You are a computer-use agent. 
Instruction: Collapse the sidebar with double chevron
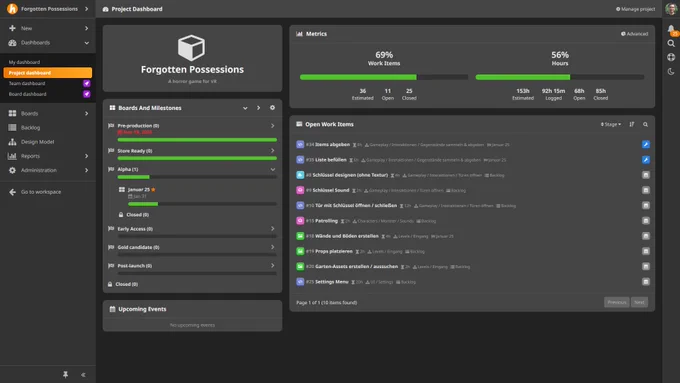coord(83,375)
